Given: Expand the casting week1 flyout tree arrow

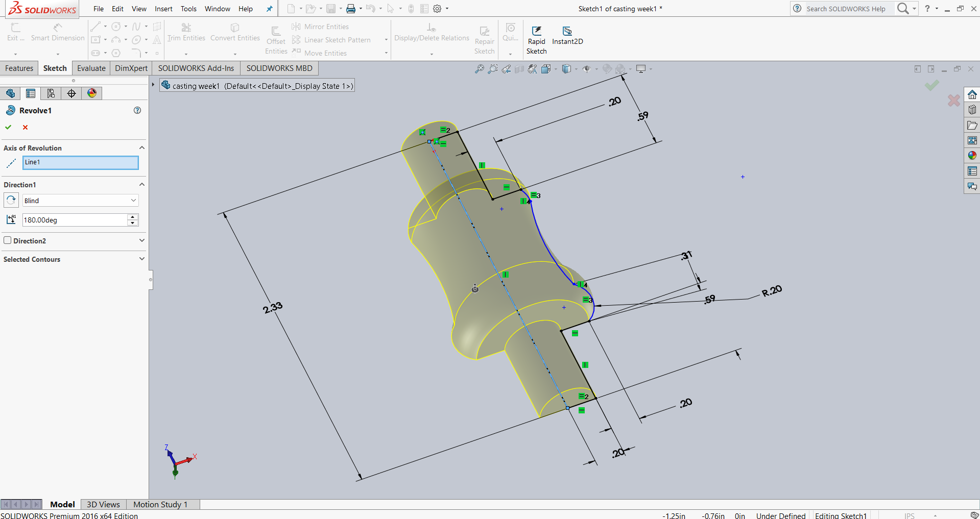Looking at the screenshot, I should (x=153, y=85).
